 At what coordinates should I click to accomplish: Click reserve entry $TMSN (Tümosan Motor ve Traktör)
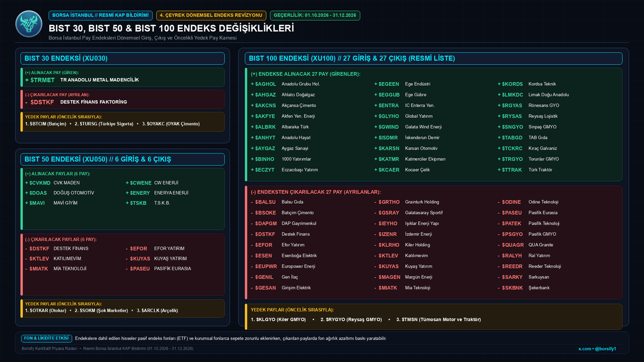tap(438, 320)
